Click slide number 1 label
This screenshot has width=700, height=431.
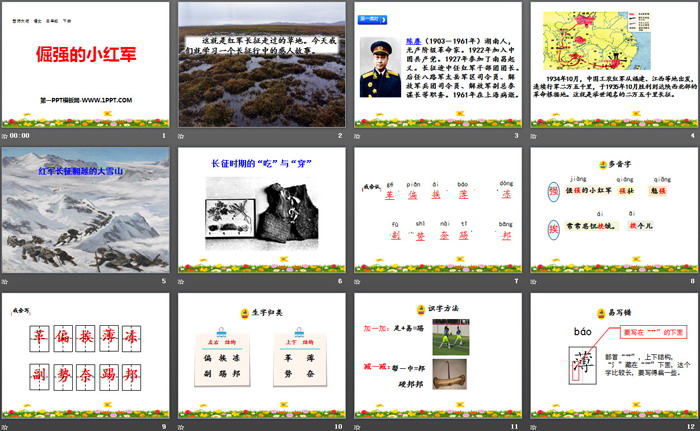click(164, 135)
